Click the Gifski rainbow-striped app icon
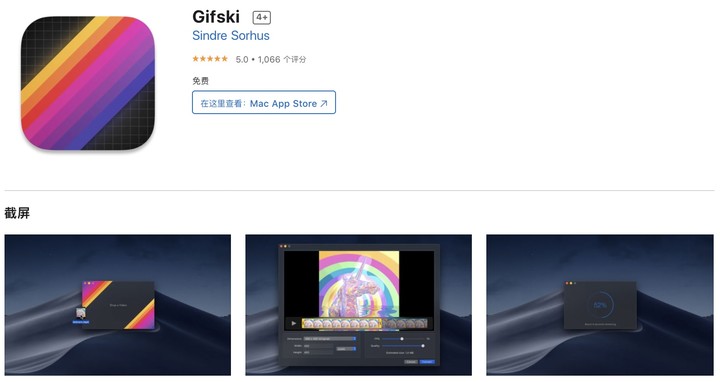This screenshot has height=382, width=720. pos(88,83)
